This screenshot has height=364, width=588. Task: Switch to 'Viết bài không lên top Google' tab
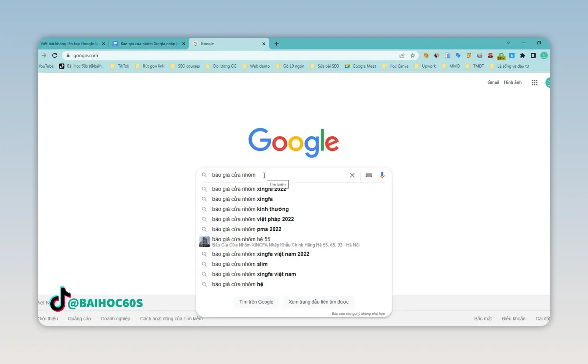click(69, 44)
